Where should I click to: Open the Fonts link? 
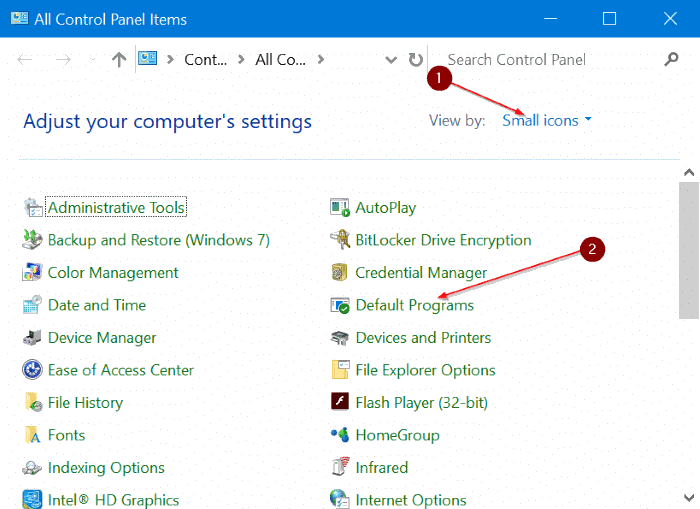[66, 435]
